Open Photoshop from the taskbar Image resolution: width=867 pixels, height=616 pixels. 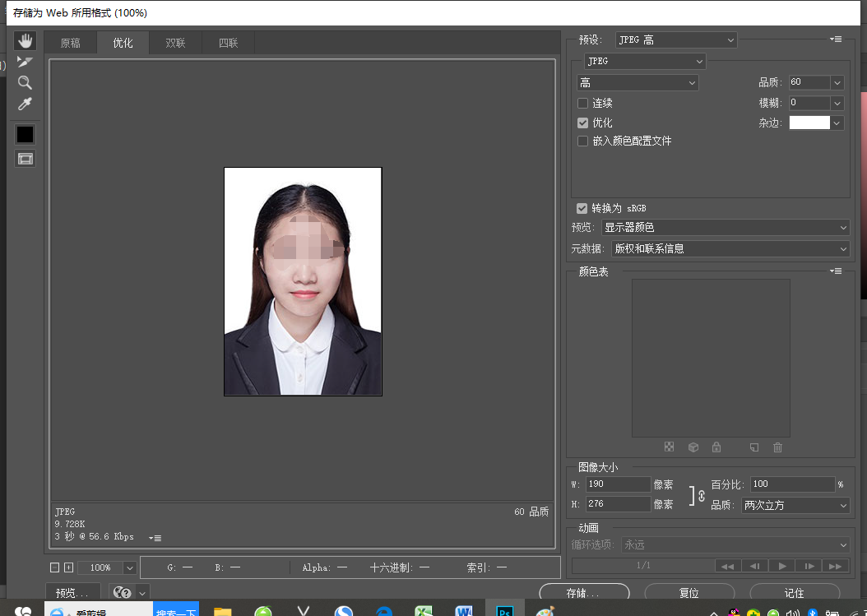click(x=504, y=610)
